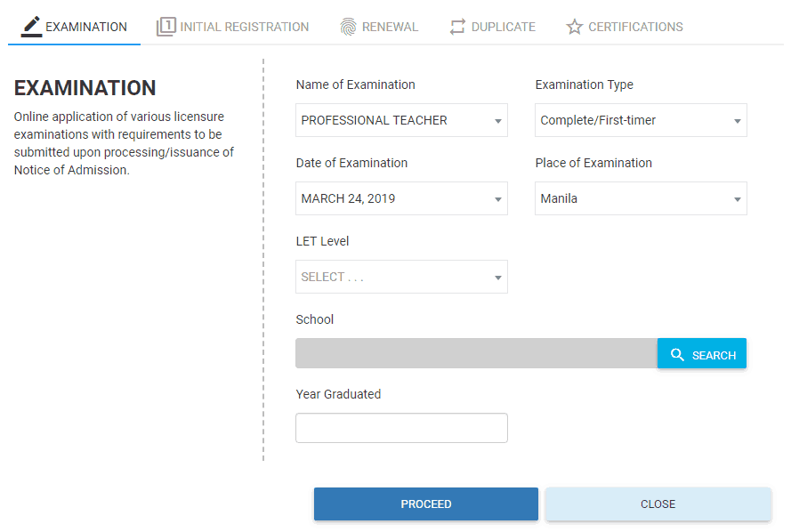Click inside the Year Graduated field
Screen dimensions: 791x532
[400, 428]
